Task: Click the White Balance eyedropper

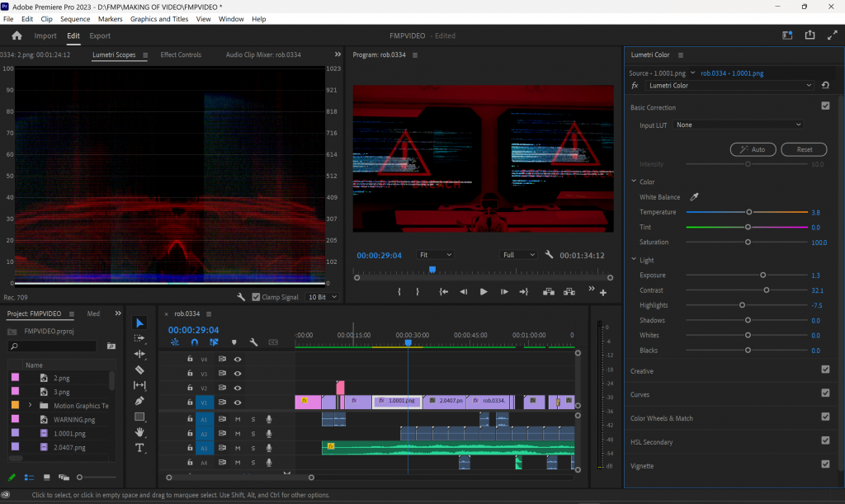Action: click(x=694, y=197)
